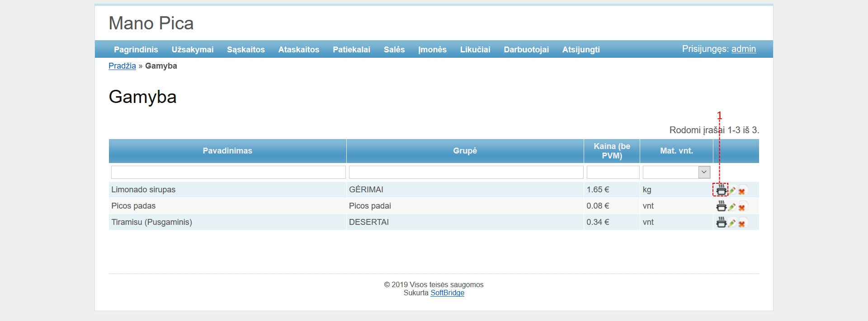Screen dimensions: 868x321
Task: Edit the Picos padas entry
Action: point(732,207)
